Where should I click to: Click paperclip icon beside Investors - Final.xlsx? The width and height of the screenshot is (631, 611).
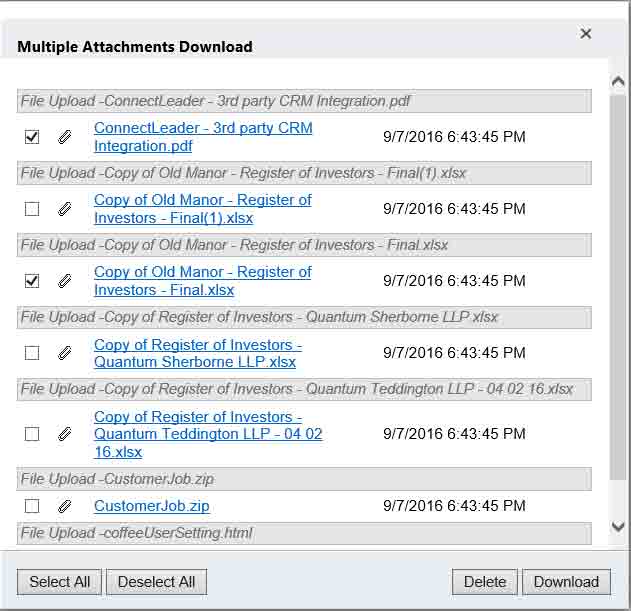tap(65, 281)
